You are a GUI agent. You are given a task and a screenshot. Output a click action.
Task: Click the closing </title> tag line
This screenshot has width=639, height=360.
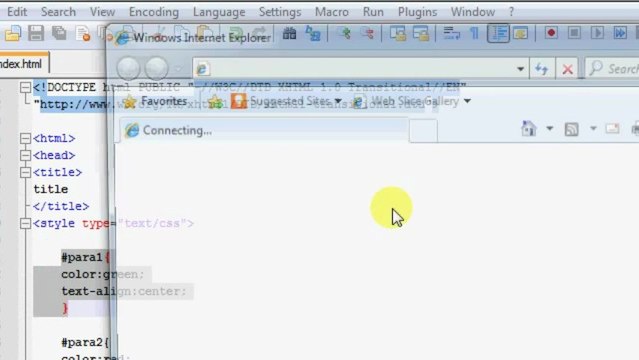pos(61,206)
